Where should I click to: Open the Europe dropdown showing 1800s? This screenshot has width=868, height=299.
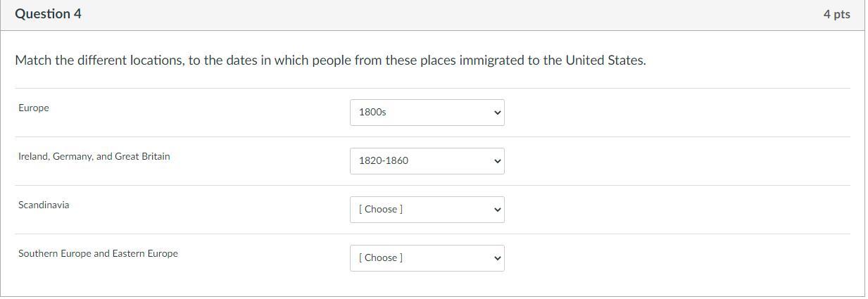[427, 113]
